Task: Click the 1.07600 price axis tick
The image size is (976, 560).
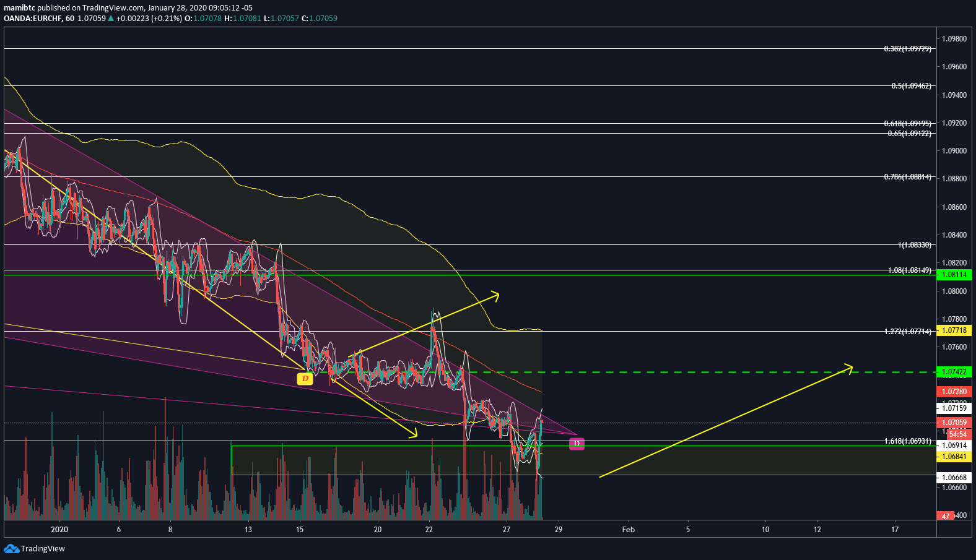Action: (954, 347)
